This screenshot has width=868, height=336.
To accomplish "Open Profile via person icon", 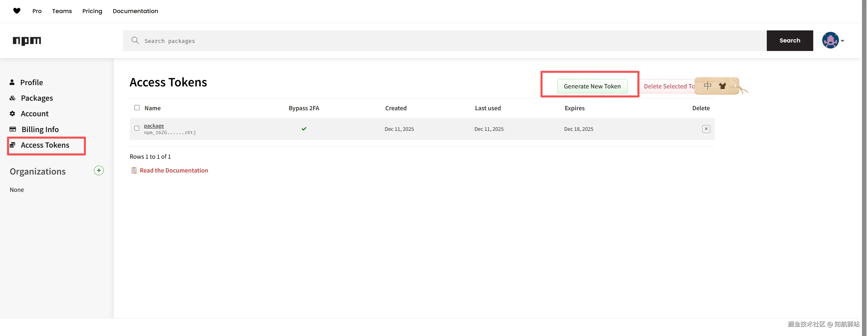I will tap(12, 82).
